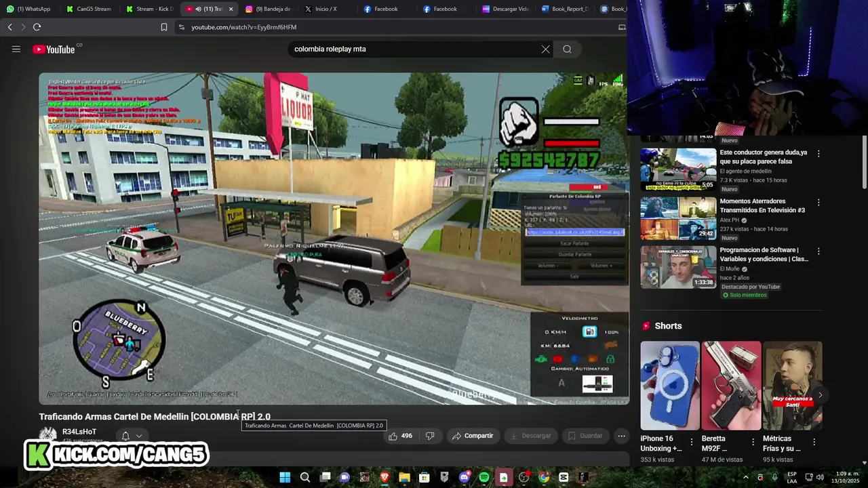Open 'Este conductor genera duda' video title

click(764, 157)
